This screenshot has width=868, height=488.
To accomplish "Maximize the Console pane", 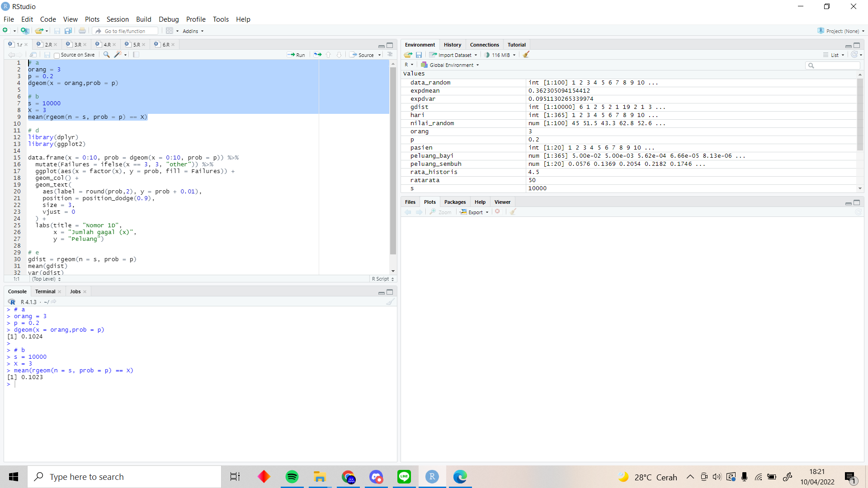I will [390, 292].
